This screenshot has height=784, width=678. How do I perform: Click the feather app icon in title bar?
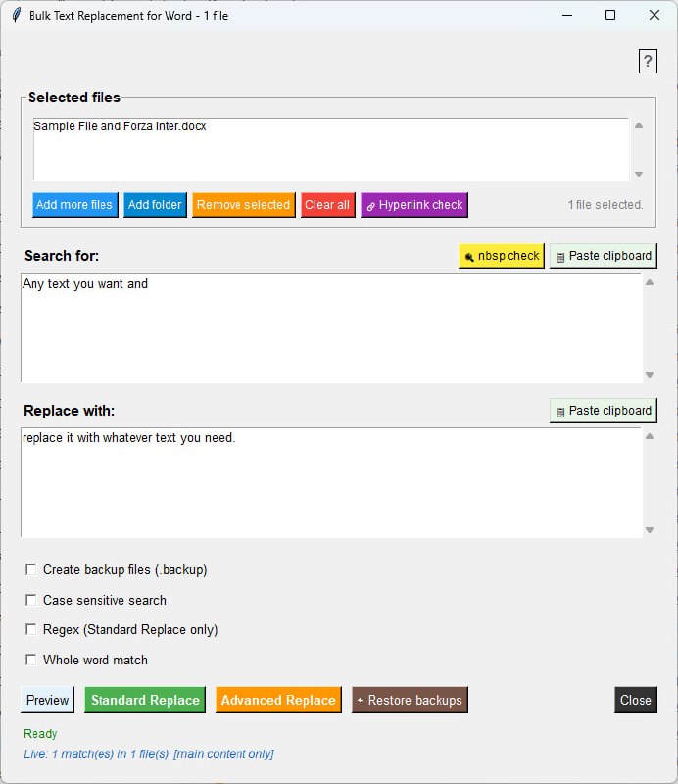pos(17,15)
